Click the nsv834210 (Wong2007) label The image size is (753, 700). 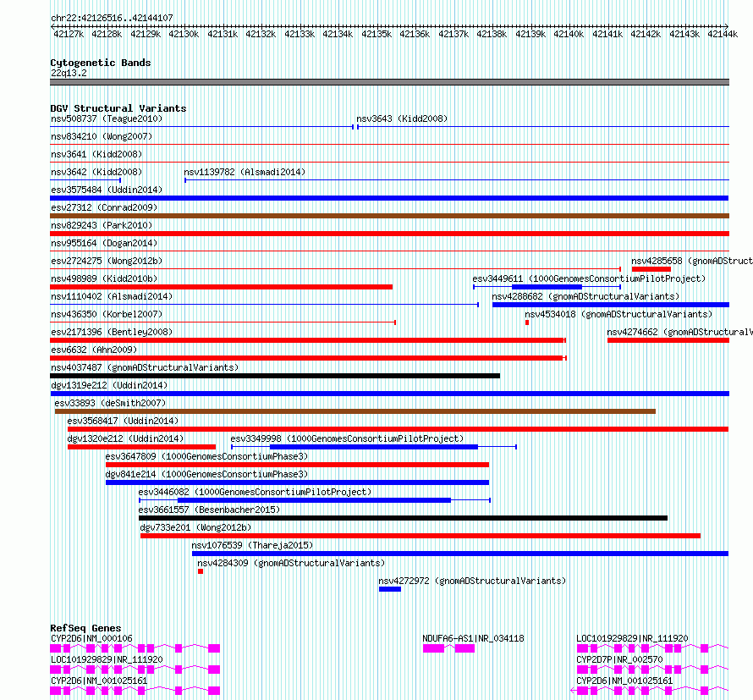(x=102, y=136)
